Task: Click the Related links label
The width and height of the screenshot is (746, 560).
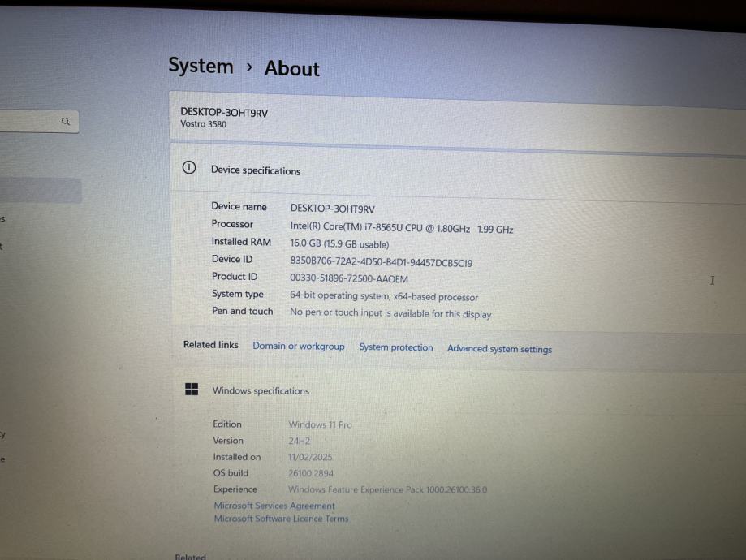Action: tap(211, 344)
